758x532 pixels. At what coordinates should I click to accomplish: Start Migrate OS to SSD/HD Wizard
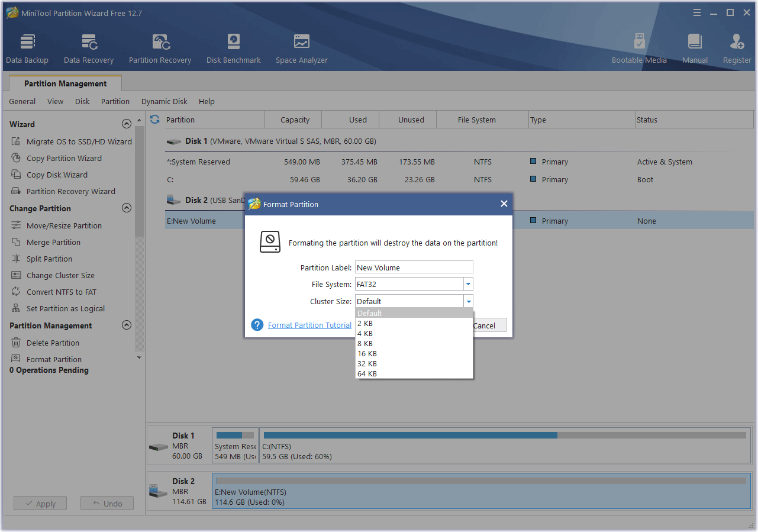[72, 141]
